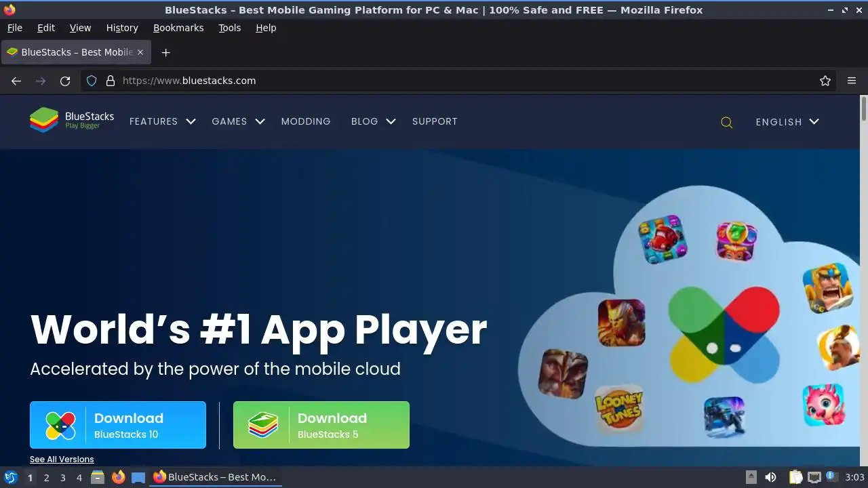The image size is (868, 488).
Task: Click the BlueStacks window taskbar entry
Action: click(x=215, y=477)
